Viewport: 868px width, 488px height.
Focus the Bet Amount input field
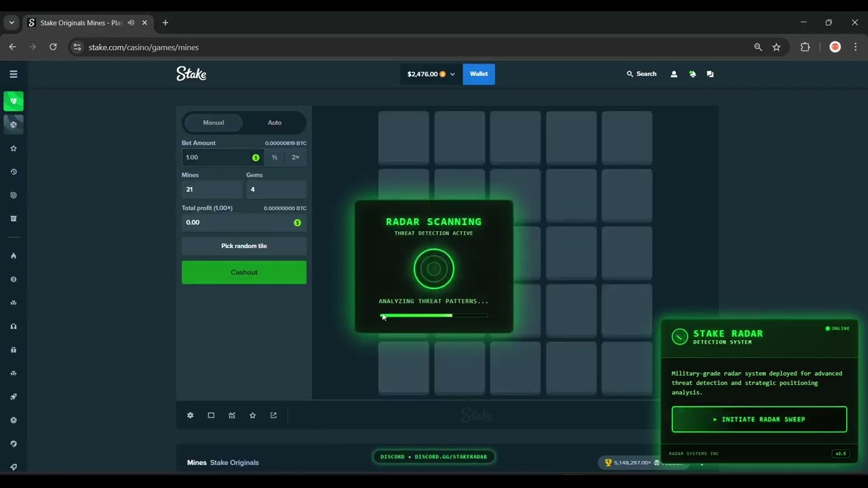coord(222,157)
